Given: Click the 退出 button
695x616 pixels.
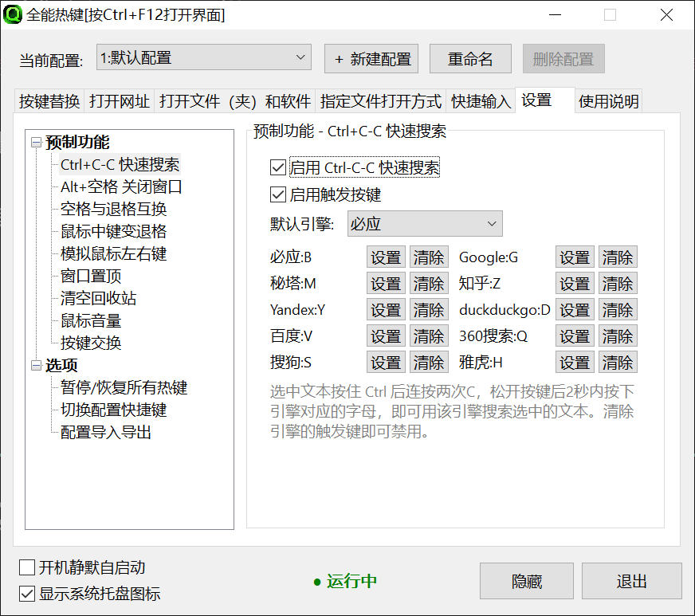Looking at the screenshot, I should point(631,581).
